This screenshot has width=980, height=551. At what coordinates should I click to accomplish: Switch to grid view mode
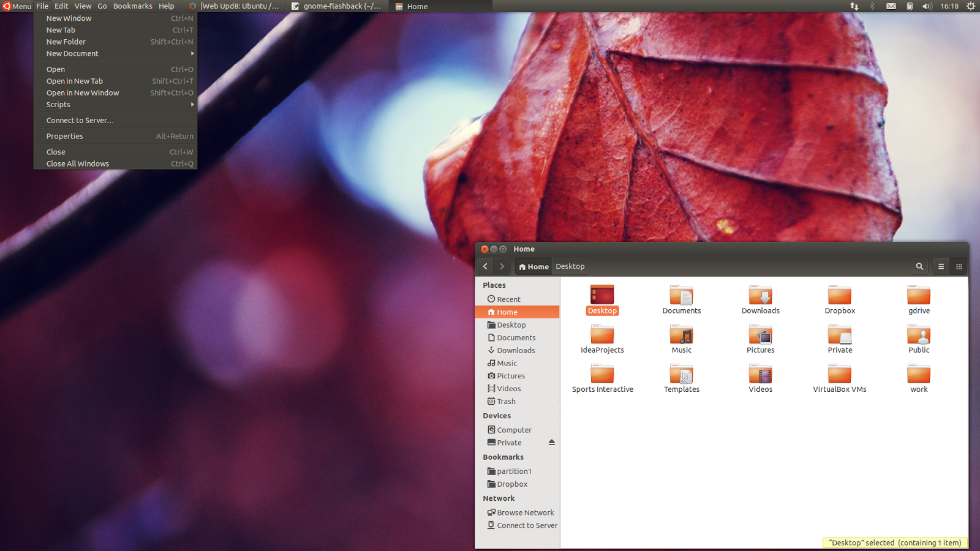click(959, 266)
